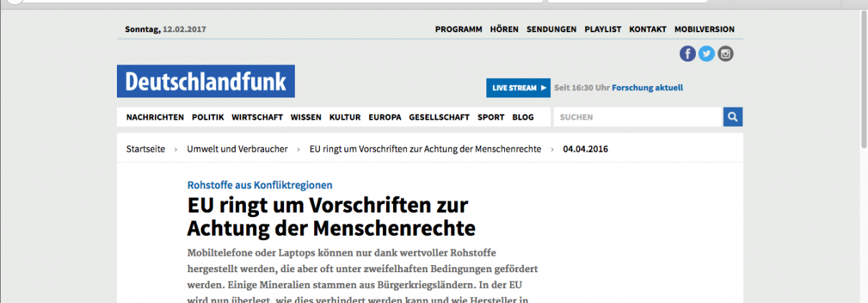Open the Gesellschaft section
Viewport: 868px width, 303px height.
(439, 117)
